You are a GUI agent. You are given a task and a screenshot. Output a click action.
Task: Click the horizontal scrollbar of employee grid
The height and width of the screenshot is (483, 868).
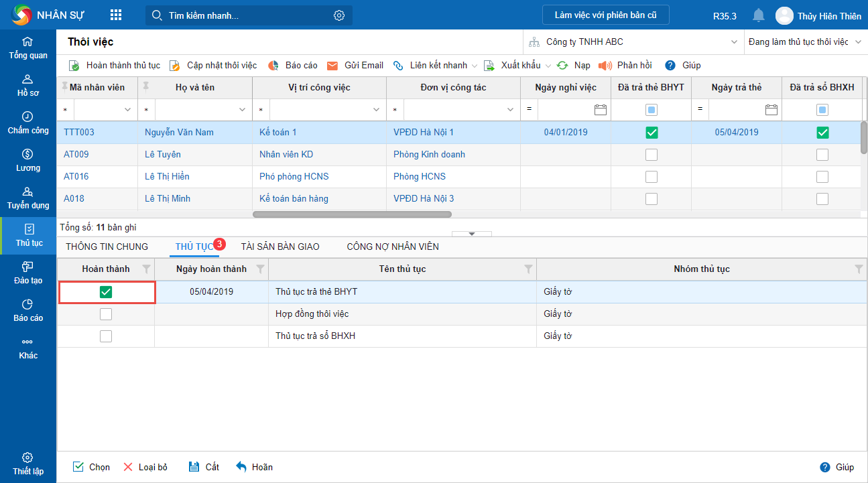click(352, 214)
